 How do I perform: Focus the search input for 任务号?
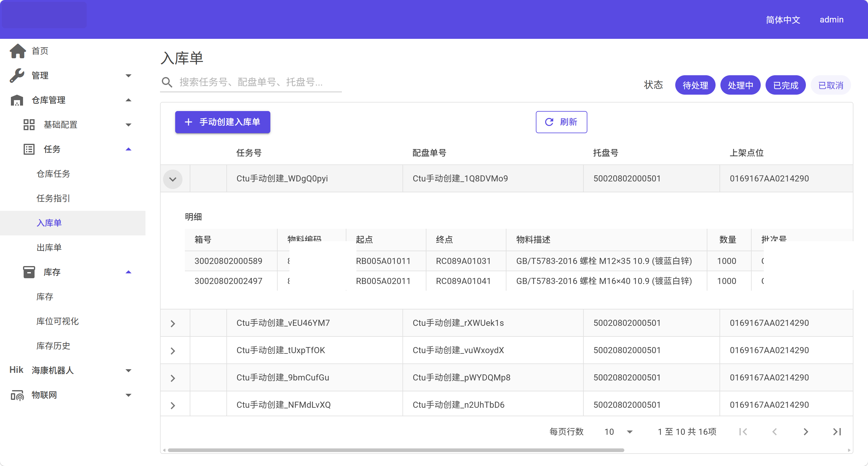[x=260, y=82]
